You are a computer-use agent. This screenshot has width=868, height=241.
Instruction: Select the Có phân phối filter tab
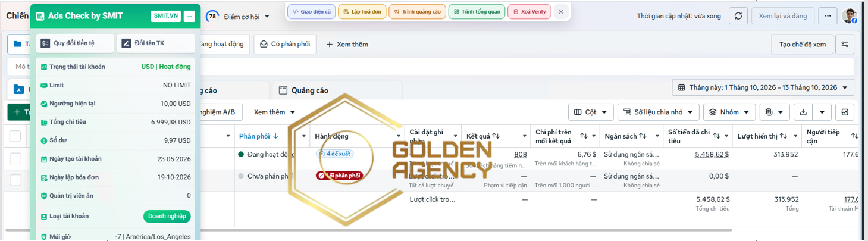coord(285,44)
